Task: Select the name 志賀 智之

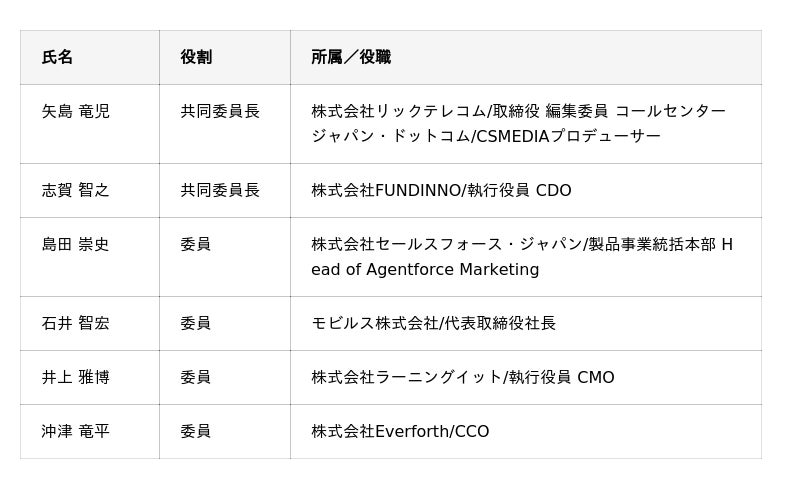Action: pyautogui.click(x=76, y=190)
